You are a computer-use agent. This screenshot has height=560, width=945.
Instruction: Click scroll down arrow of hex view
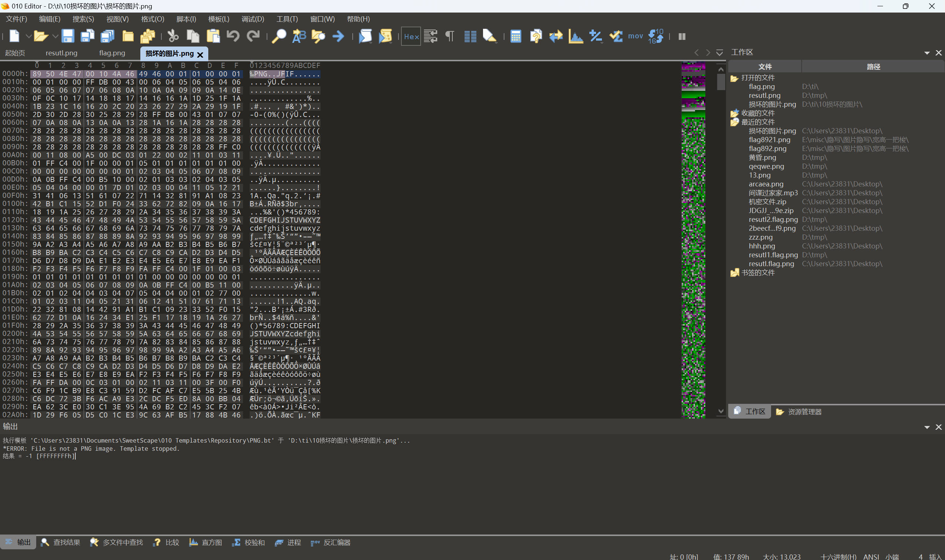721,411
